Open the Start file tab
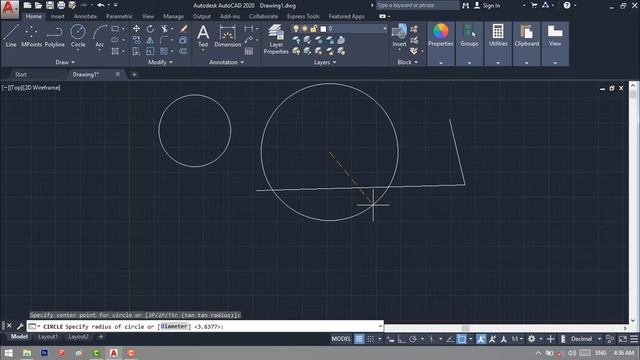 point(21,74)
